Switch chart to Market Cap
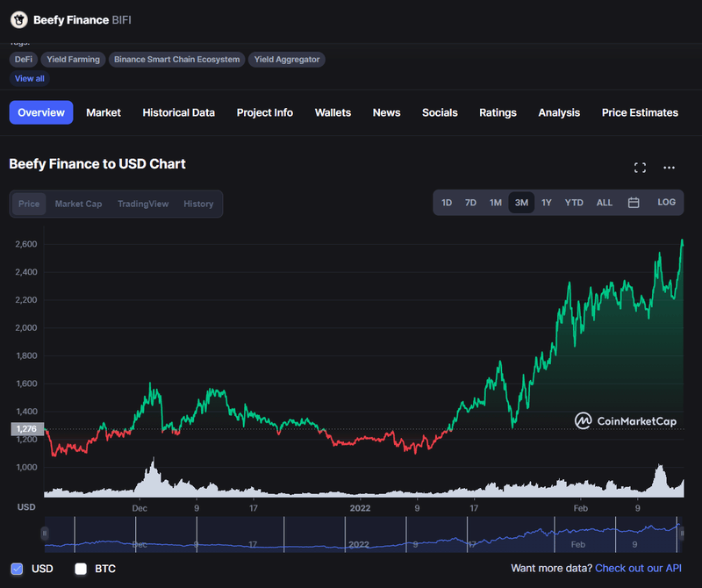The image size is (702, 588). coord(78,204)
